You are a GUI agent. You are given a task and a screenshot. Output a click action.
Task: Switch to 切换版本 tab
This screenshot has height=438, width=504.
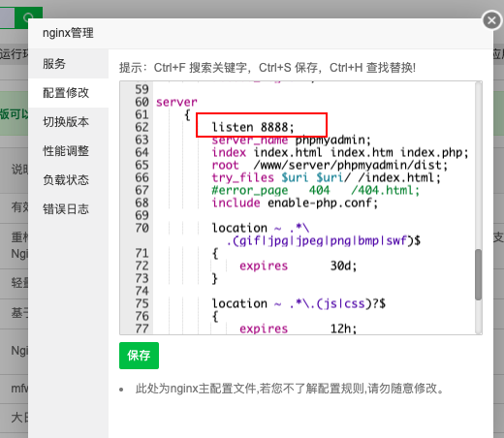pos(68,122)
